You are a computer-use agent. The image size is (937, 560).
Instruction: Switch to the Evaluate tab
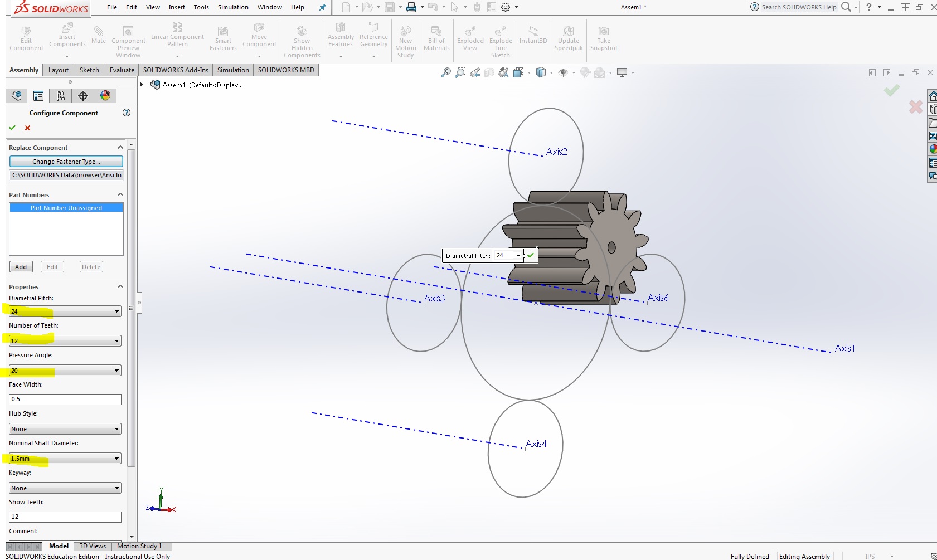[122, 70]
